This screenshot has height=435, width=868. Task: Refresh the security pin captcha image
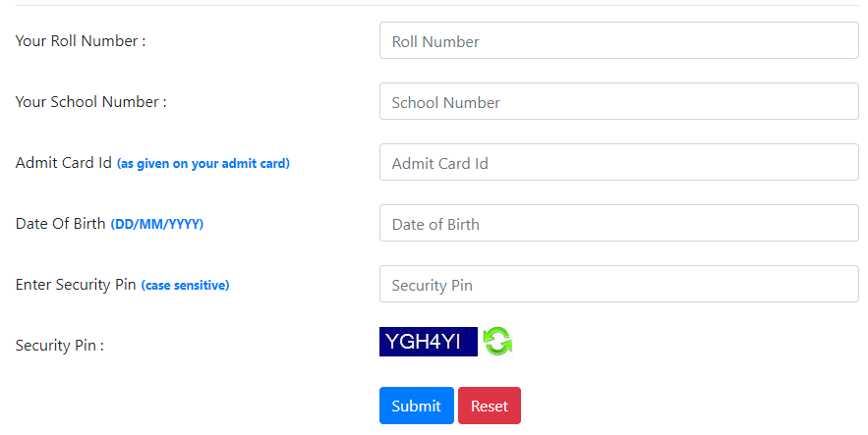pyautogui.click(x=497, y=342)
